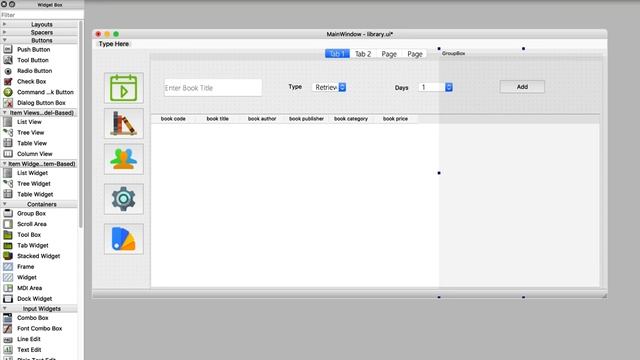Collapse the Input Widgets category

4,308
